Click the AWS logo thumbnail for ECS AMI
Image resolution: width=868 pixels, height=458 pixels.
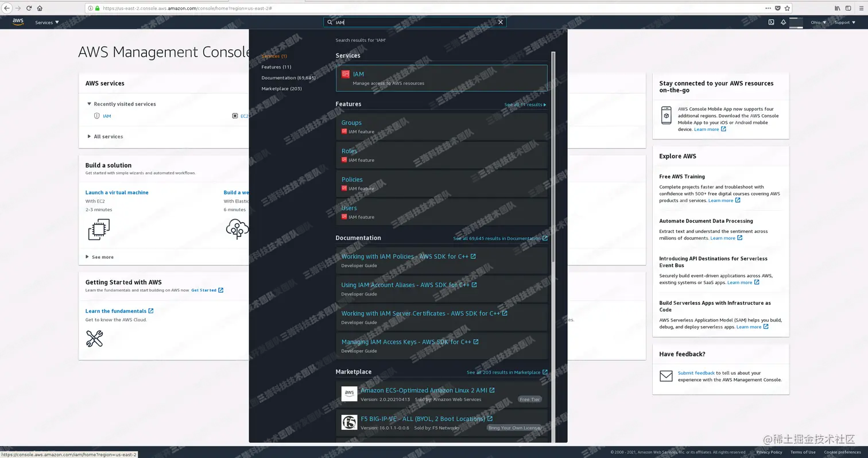(x=349, y=394)
